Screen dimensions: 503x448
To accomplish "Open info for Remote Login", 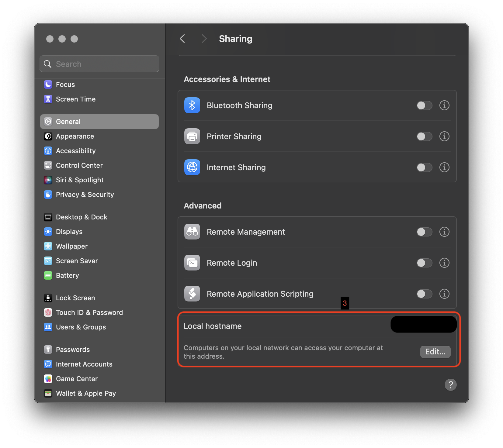I will tap(444, 263).
